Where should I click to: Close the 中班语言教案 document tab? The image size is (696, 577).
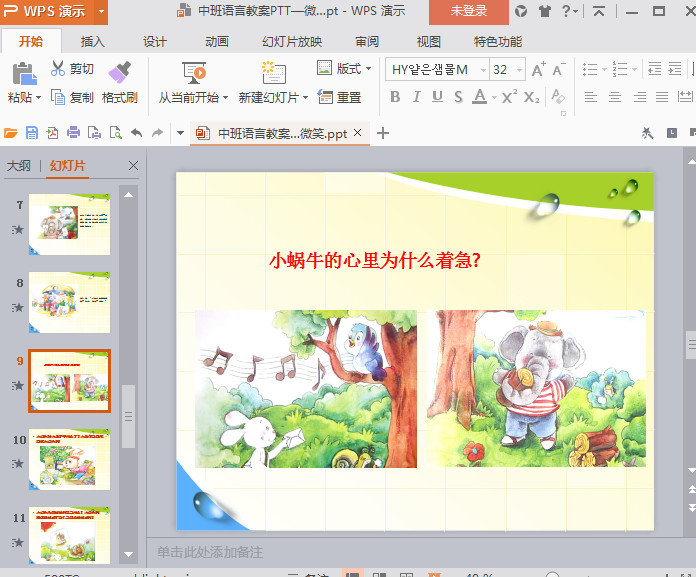click(357, 133)
